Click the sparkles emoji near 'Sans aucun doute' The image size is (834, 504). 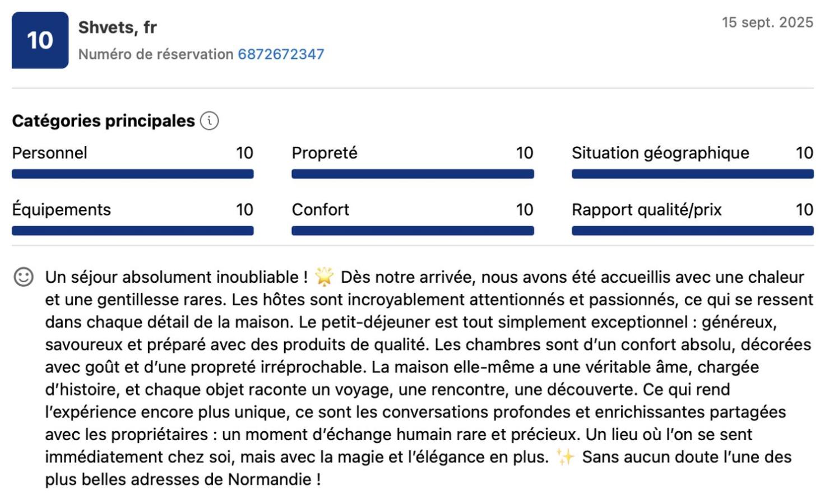tap(566, 457)
